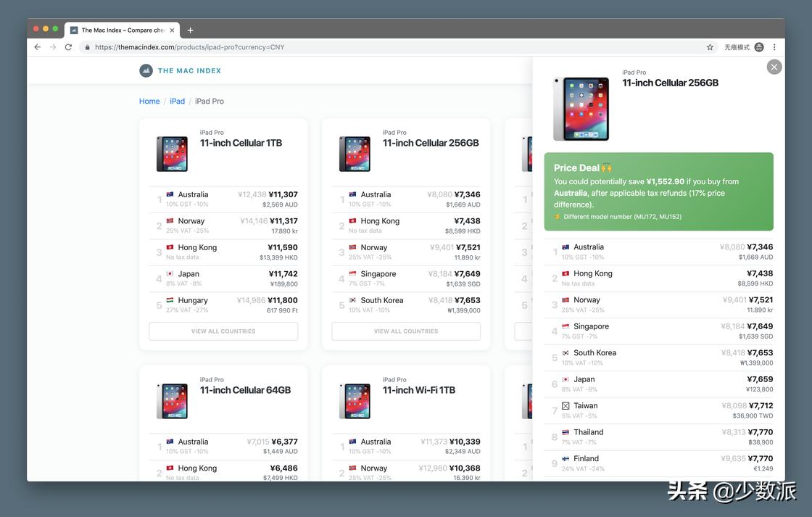Open 11-inch Cellular 256GB card thumbnail
The width and height of the screenshot is (812, 517).
(355, 154)
